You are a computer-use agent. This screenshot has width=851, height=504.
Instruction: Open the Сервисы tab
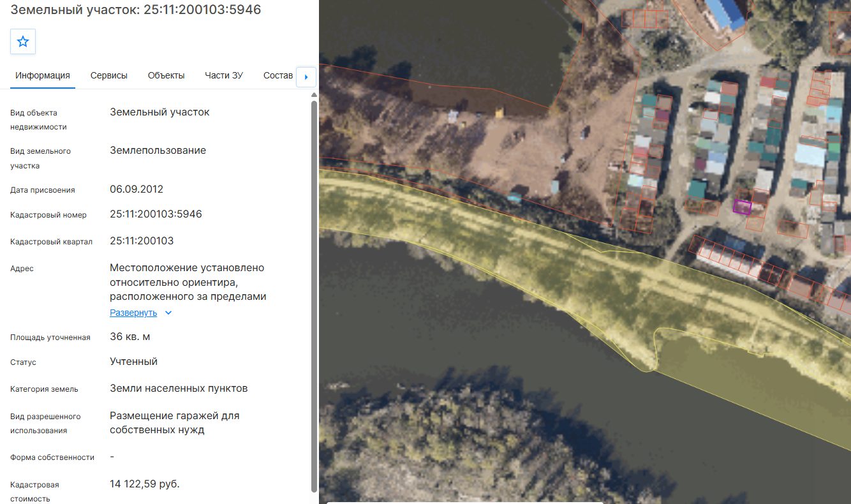pos(109,75)
